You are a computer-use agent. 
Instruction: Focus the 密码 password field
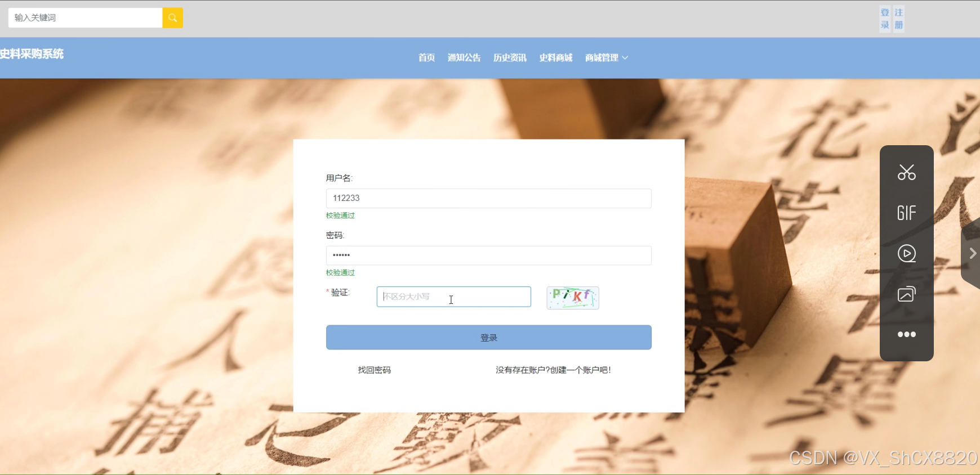[x=489, y=256]
